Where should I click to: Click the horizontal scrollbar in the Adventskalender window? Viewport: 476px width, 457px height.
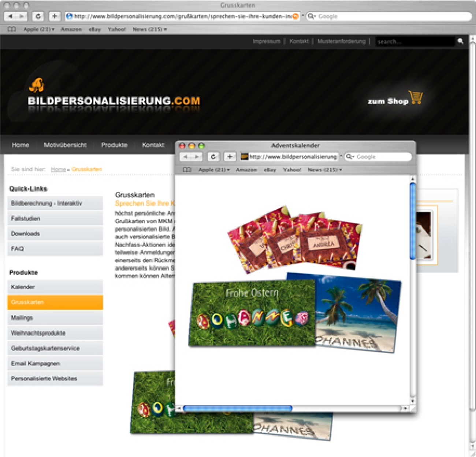point(238,408)
